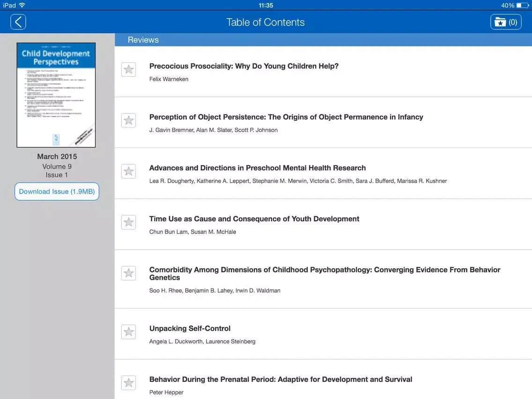Star the Unpacking Self-Control article
Viewport: 532px width, 399px height.
(x=129, y=332)
